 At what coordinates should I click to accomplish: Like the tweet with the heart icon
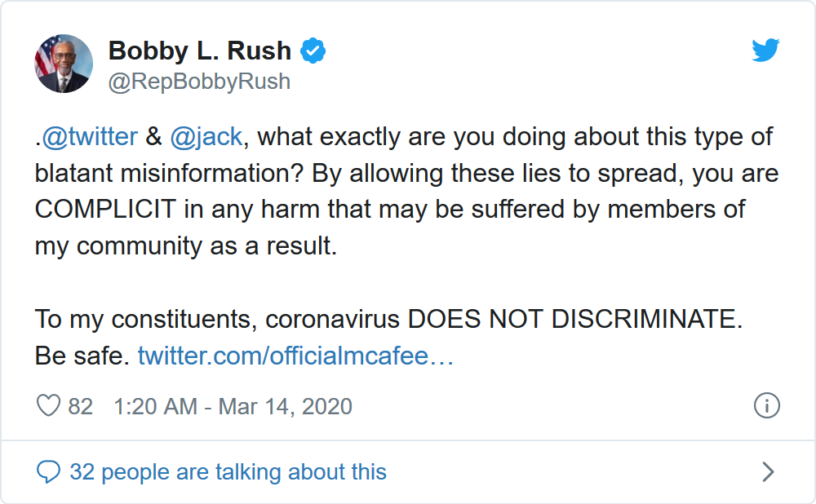pos(50,406)
